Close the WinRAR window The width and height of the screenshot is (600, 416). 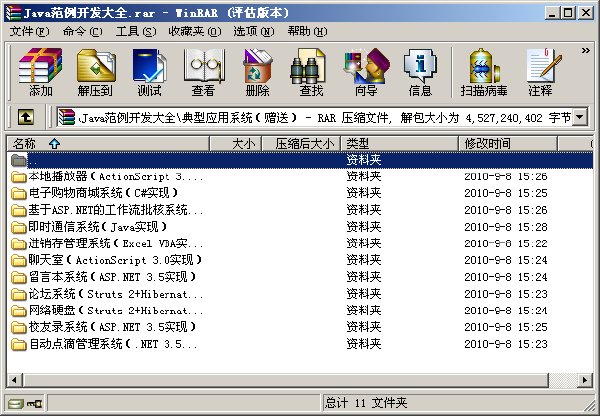click(x=586, y=13)
